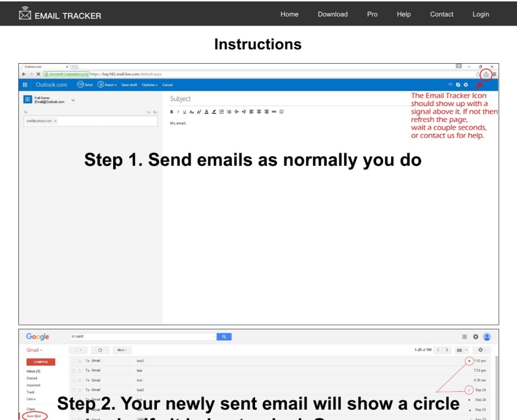
Task: Open the Login page
Action: coord(480,14)
